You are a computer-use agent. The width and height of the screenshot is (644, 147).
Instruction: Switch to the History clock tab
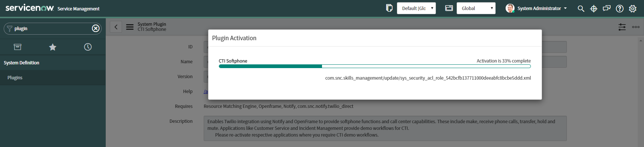88,47
